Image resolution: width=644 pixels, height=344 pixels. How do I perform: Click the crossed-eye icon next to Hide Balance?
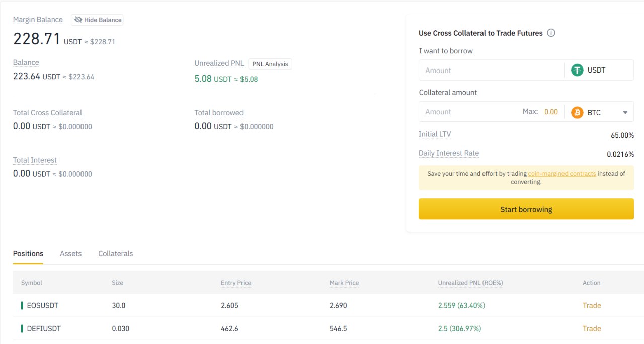point(78,20)
